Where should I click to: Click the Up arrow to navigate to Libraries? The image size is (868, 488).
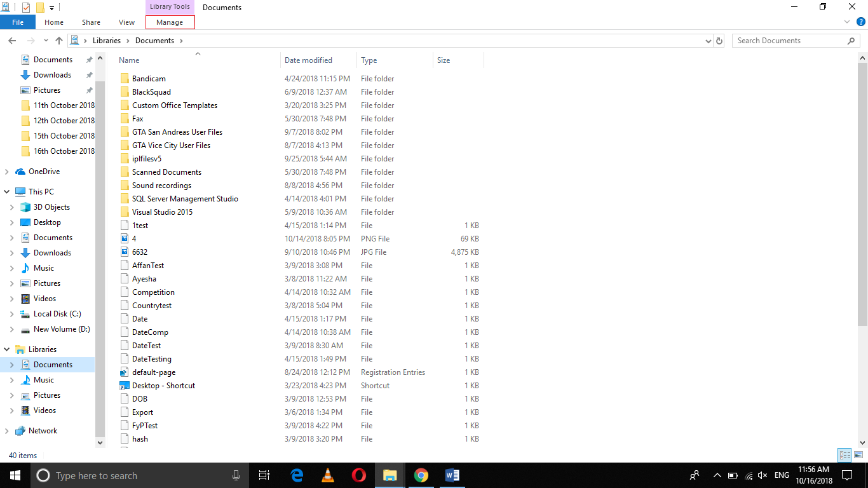click(59, 40)
